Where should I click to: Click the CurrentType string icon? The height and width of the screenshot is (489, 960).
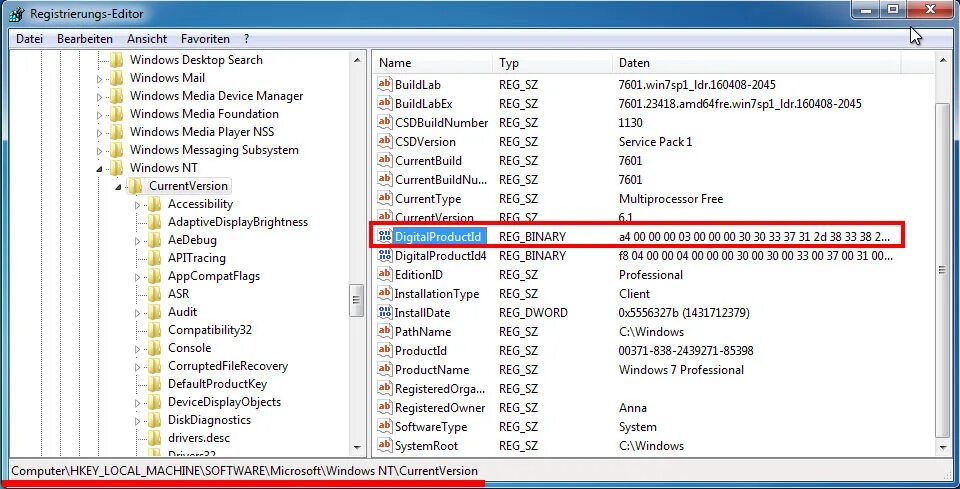[384, 198]
